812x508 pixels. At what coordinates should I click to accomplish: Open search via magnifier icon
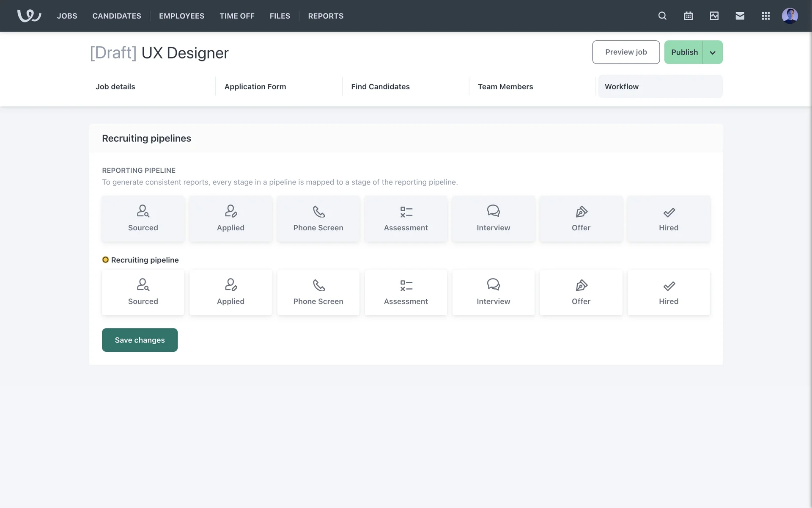[x=662, y=16]
